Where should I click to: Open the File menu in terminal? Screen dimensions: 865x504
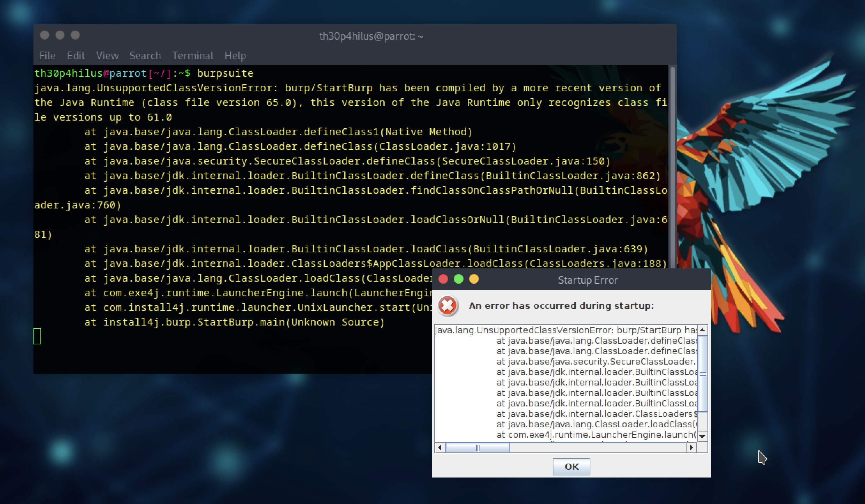[47, 56]
